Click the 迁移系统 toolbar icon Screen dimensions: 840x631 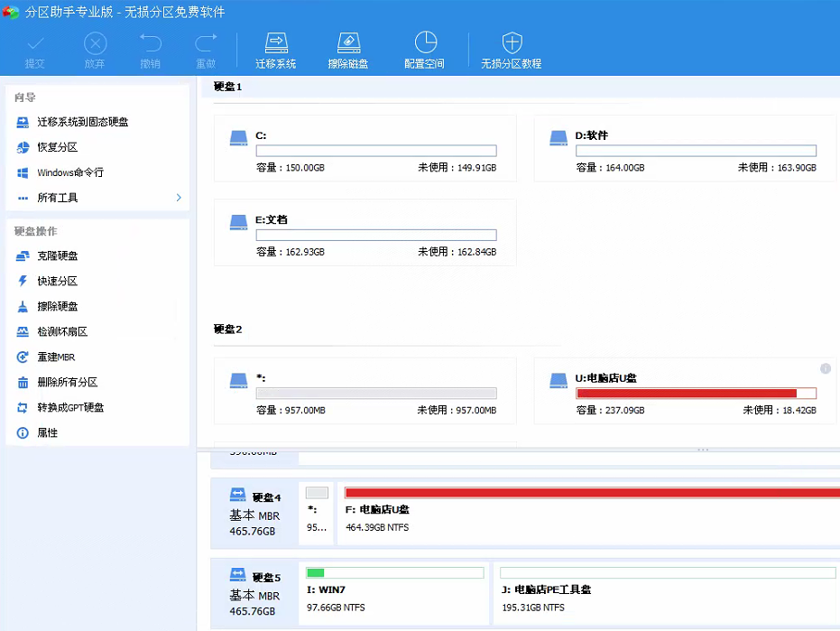click(x=275, y=42)
